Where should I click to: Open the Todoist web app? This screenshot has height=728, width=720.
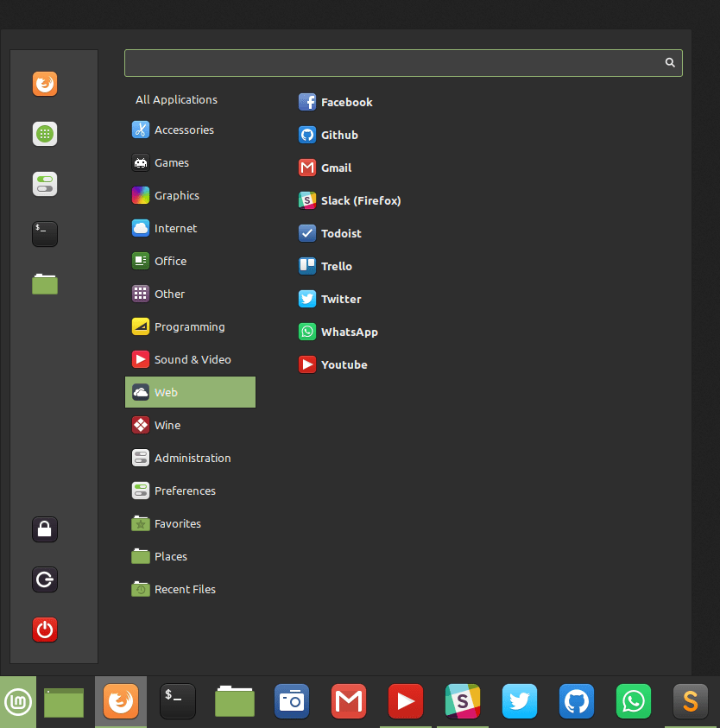click(x=342, y=233)
